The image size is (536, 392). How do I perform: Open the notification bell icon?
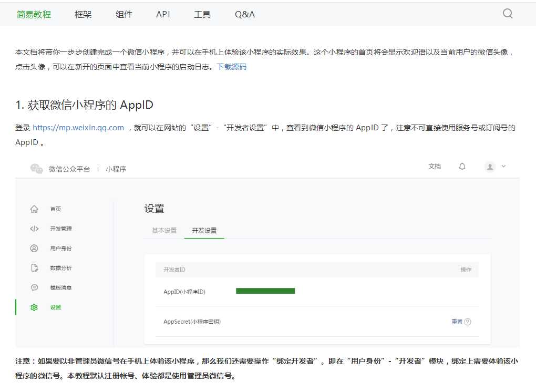[x=462, y=167]
